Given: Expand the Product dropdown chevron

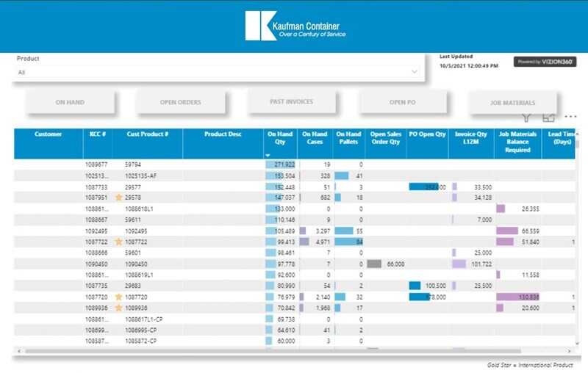Looking at the screenshot, I should click(x=415, y=72).
